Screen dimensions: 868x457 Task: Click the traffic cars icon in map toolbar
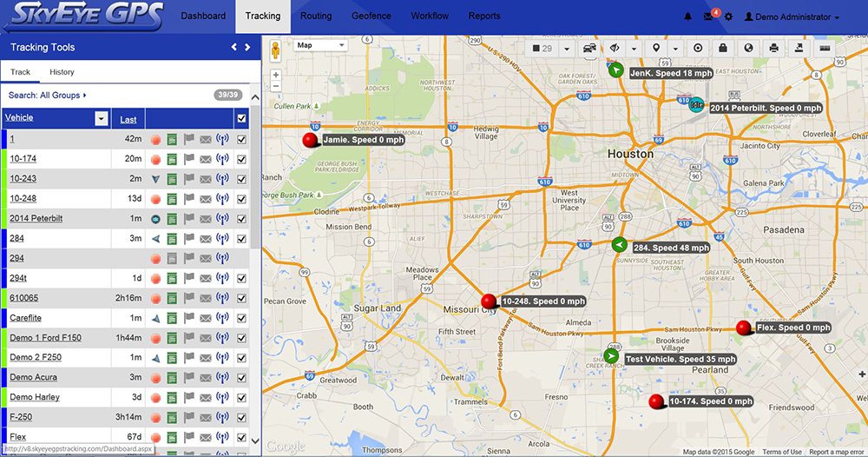pyautogui.click(x=590, y=49)
